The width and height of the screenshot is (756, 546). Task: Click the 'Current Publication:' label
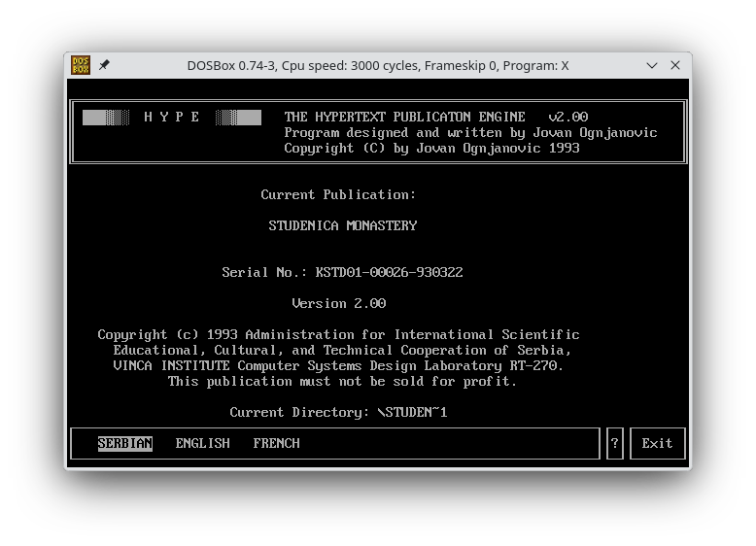coord(338,194)
